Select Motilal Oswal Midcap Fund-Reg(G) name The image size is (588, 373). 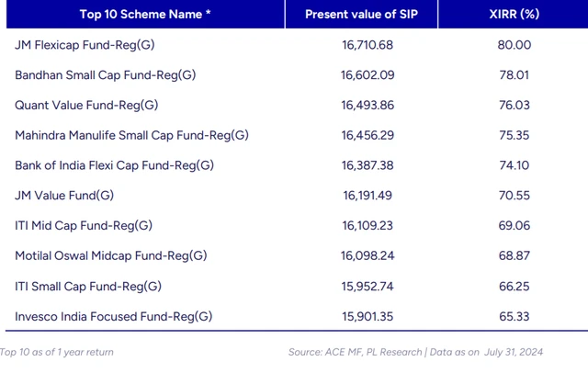pyautogui.click(x=111, y=255)
